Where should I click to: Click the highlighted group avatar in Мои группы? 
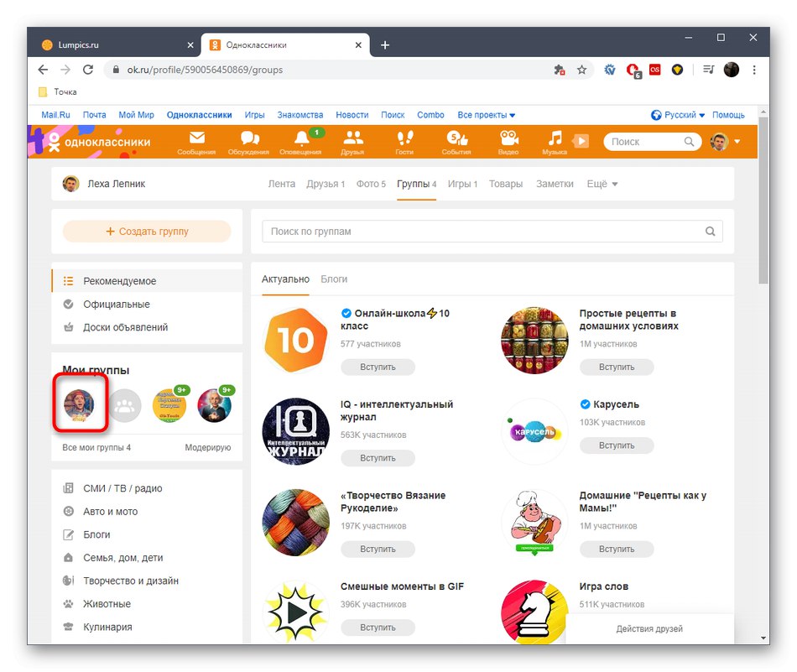[x=80, y=405]
